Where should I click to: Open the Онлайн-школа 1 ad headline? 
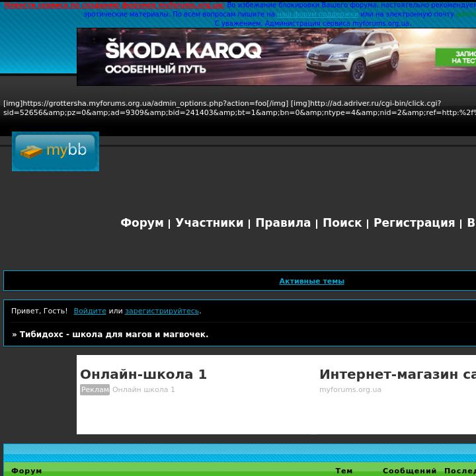point(143,374)
